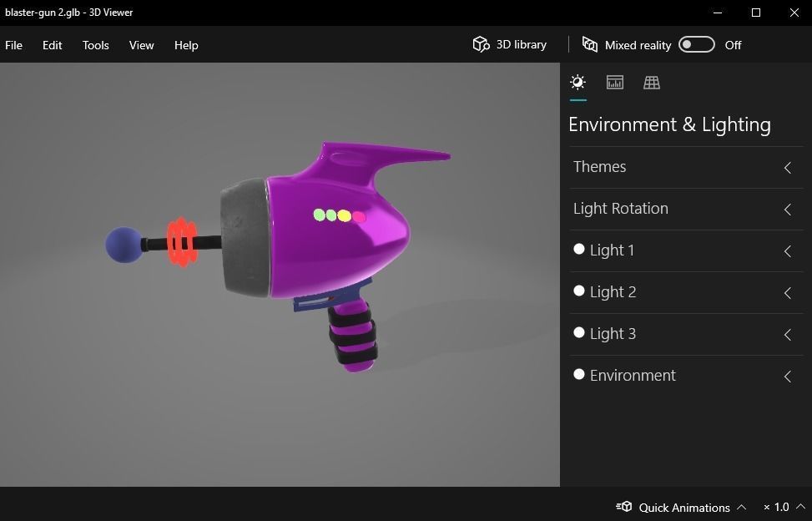This screenshot has width=812, height=521.
Task: Open the Quick Animations up-arrow menu
Action: [741, 507]
